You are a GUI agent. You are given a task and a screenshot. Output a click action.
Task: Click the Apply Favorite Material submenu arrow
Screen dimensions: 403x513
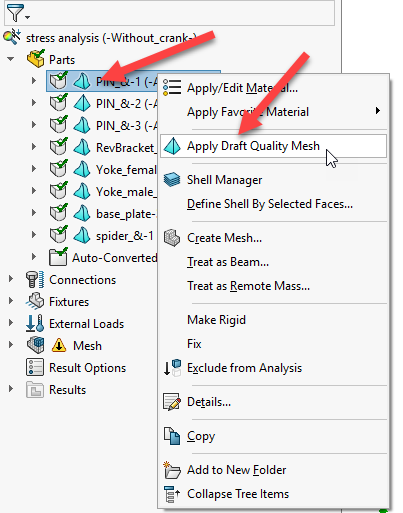pyautogui.click(x=378, y=111)
